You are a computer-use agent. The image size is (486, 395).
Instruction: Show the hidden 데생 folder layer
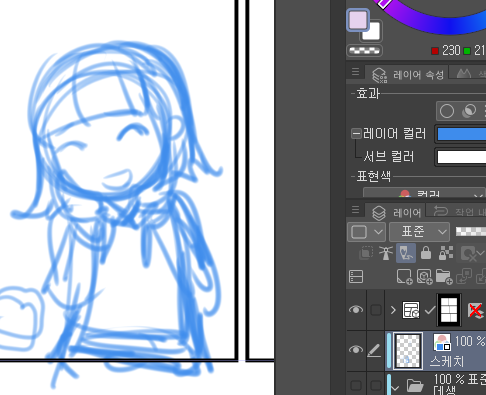[356, 385]
